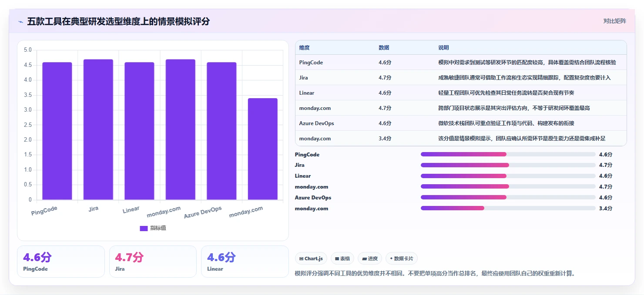Click the PingCode progress bar

508,154
